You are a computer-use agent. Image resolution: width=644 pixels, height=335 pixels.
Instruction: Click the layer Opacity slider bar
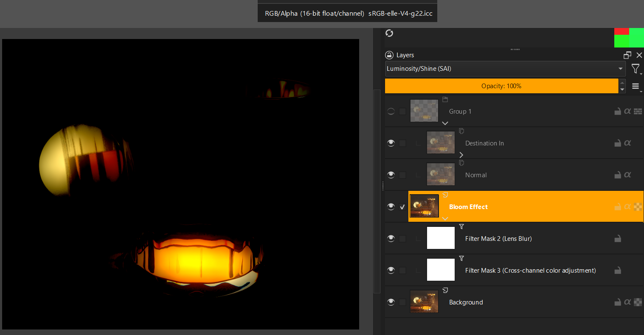[x=501, y=86]
